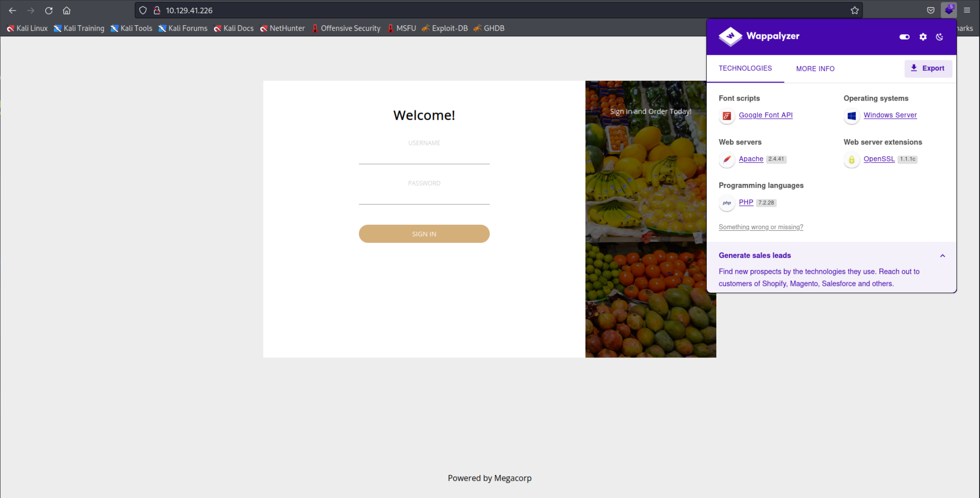Reload the page in browser
The height and width of the screenshot is (498, 980).
[x=49, y=10]
